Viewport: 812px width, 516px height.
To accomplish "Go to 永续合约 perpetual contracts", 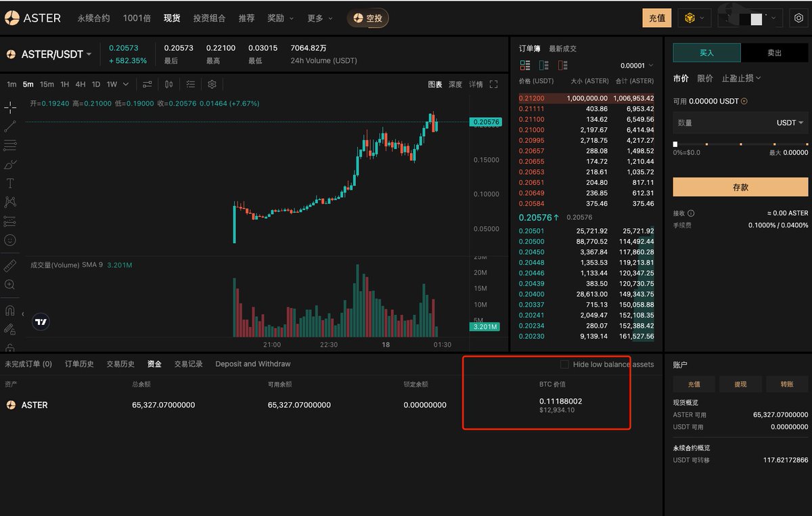I will [x=93, y=18].
